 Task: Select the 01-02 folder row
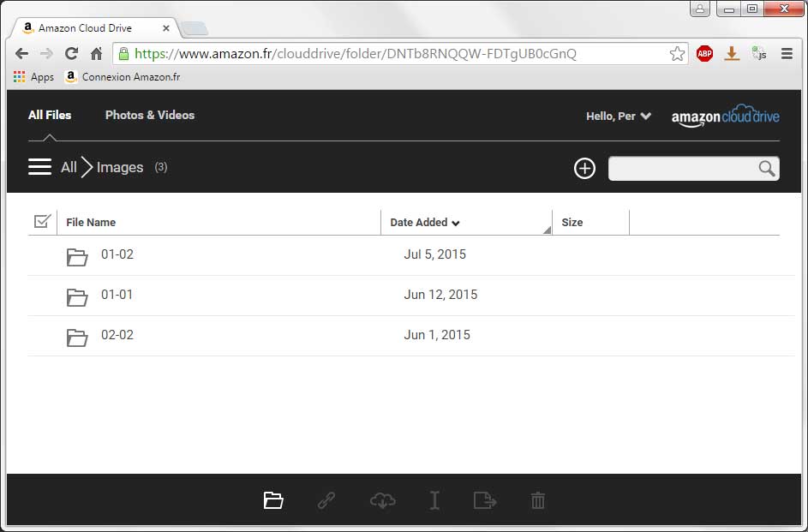pyautogui.click(x=117, y=254)
